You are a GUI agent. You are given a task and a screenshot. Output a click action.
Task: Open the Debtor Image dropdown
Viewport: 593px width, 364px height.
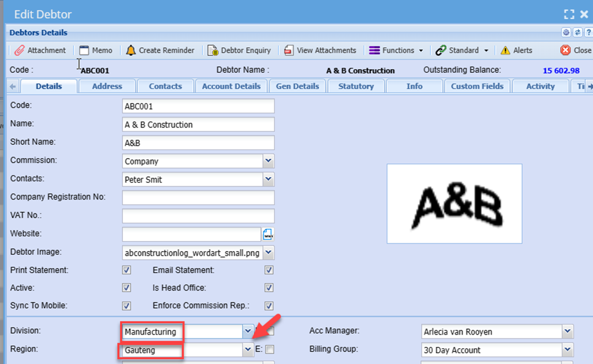click(268, 252)
